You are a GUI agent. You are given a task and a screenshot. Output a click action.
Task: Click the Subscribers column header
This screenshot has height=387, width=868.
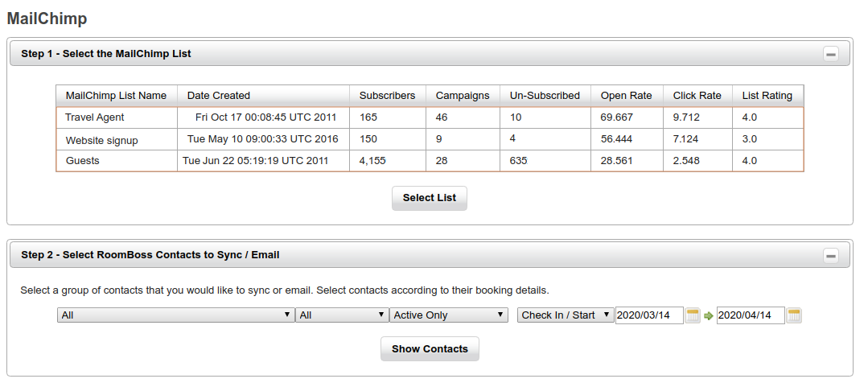pos(387,96)
